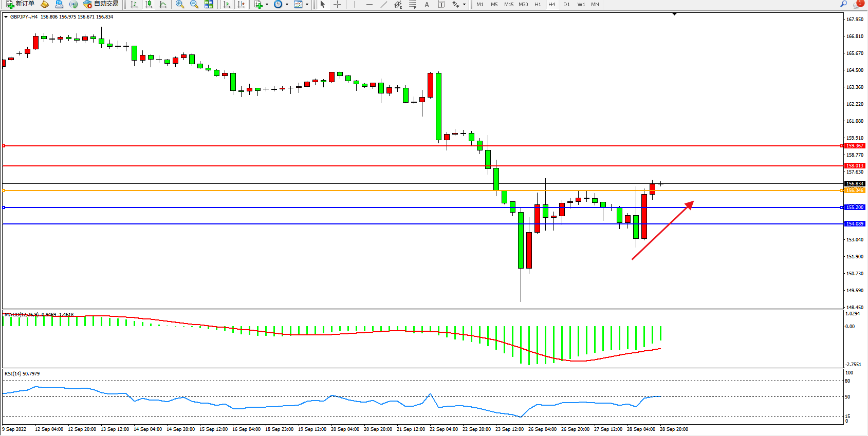Zoom out of the chart
This screenshot has width=868, height=436.
pos(194,4)
